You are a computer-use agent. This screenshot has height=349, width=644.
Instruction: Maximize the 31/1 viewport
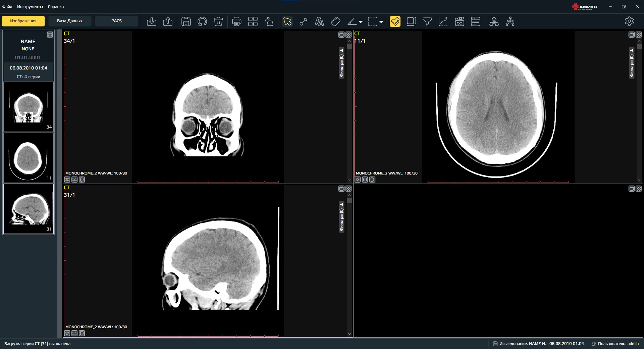click(341, 189)
